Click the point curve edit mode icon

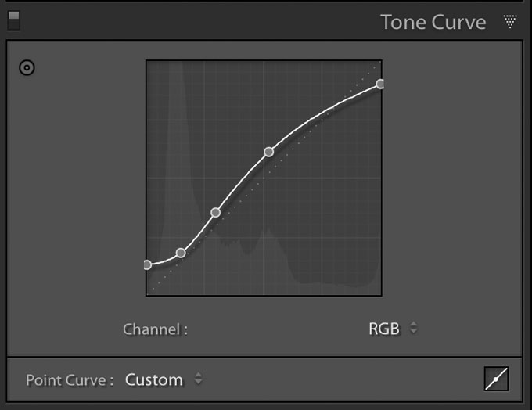pyautogui.click(x=496, y=379)
